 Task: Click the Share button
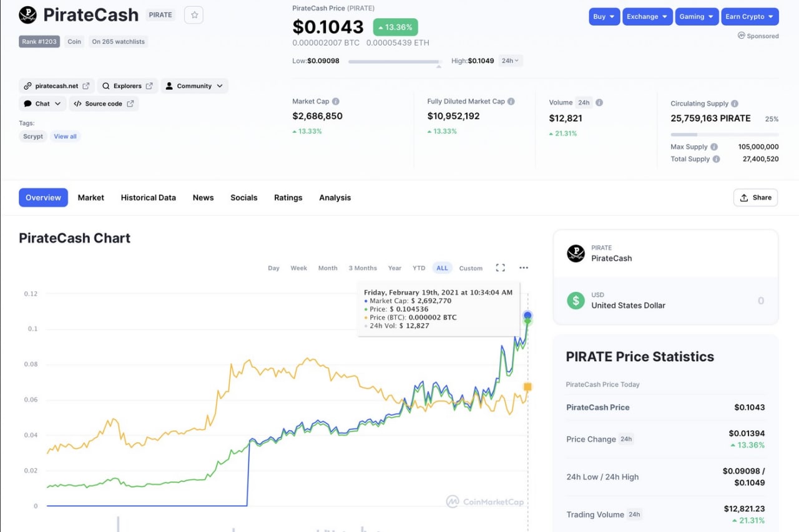755,198
